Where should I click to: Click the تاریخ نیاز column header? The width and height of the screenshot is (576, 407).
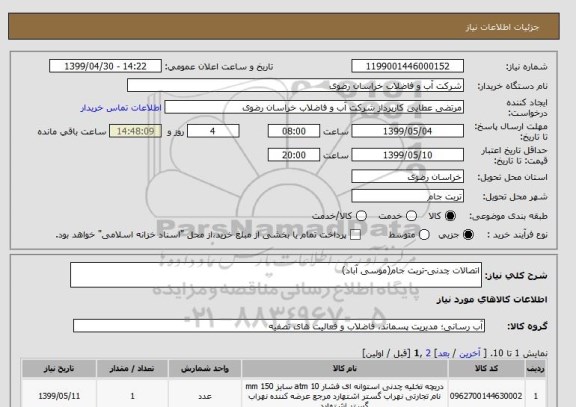tap(59, 368)
